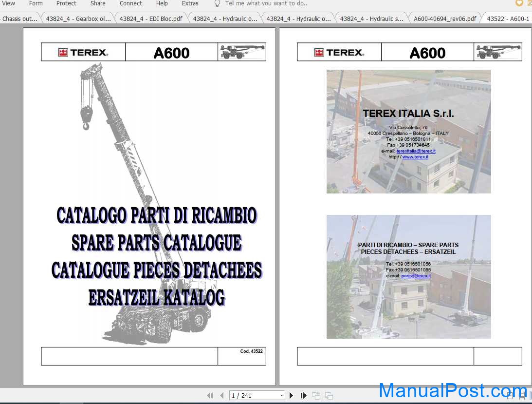Go to first page arrow
This screenshot has height=404, width=532.
[210, 395]
